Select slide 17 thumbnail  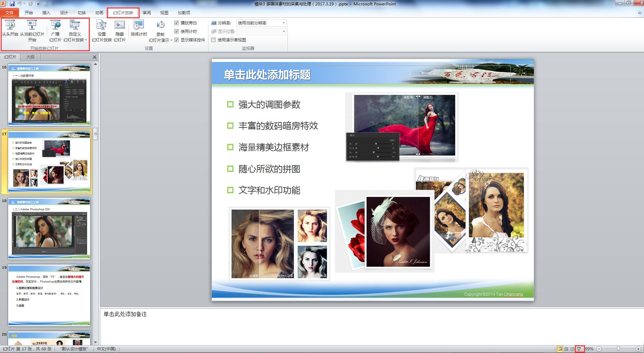point(49,161)
